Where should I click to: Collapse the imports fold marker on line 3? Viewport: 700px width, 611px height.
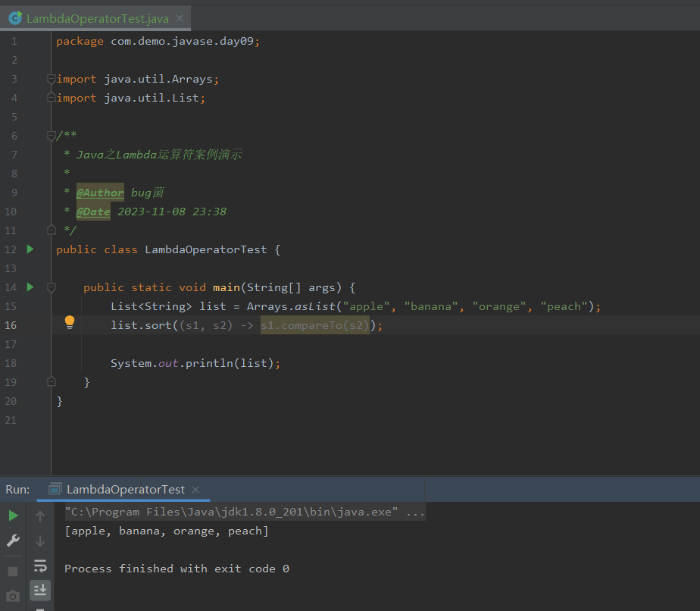[x=52, y=79]
